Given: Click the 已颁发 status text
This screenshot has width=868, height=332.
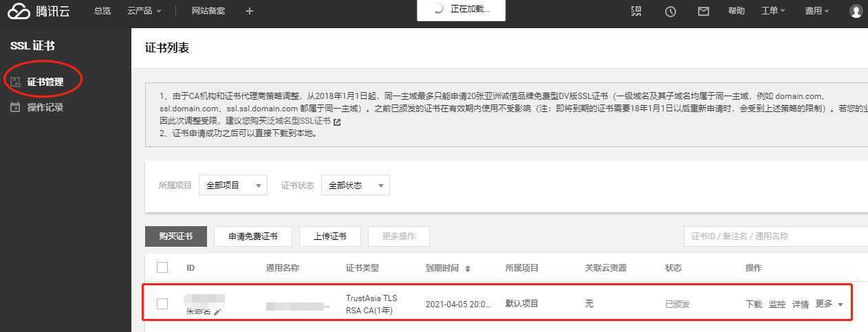Looking at the screenshot, I should coord(677,304).
